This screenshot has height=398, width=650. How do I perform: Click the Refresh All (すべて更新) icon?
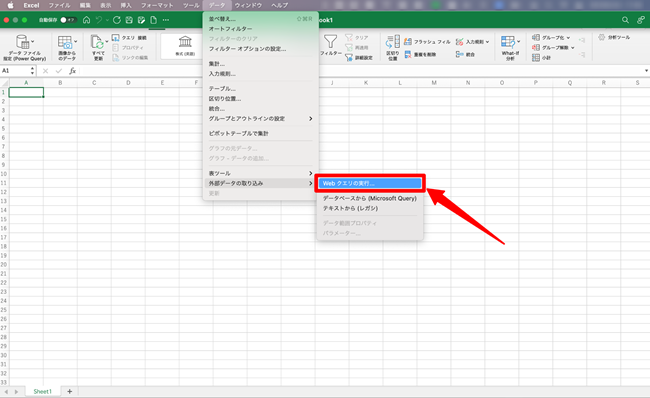[97, 42]
